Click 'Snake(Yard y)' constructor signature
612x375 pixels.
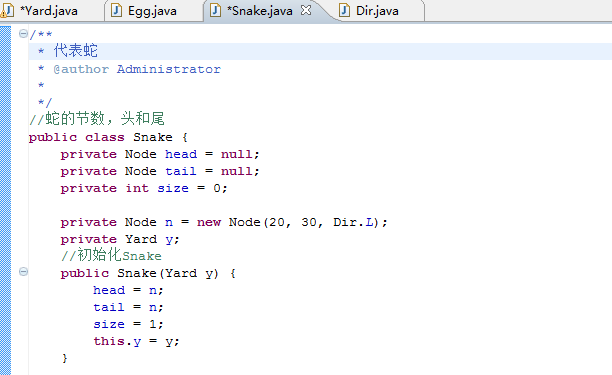[x=168, y=273]
